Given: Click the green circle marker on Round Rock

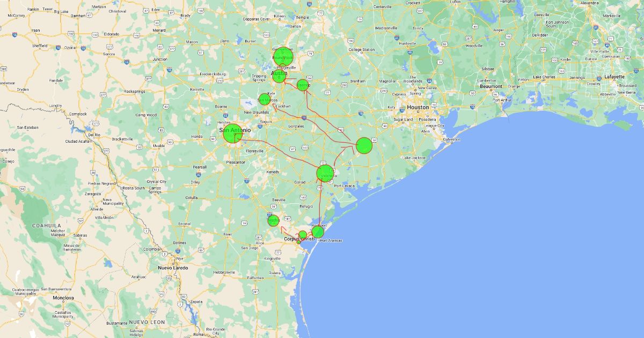Looking at the screenshot, I should (x=283, y=56).
